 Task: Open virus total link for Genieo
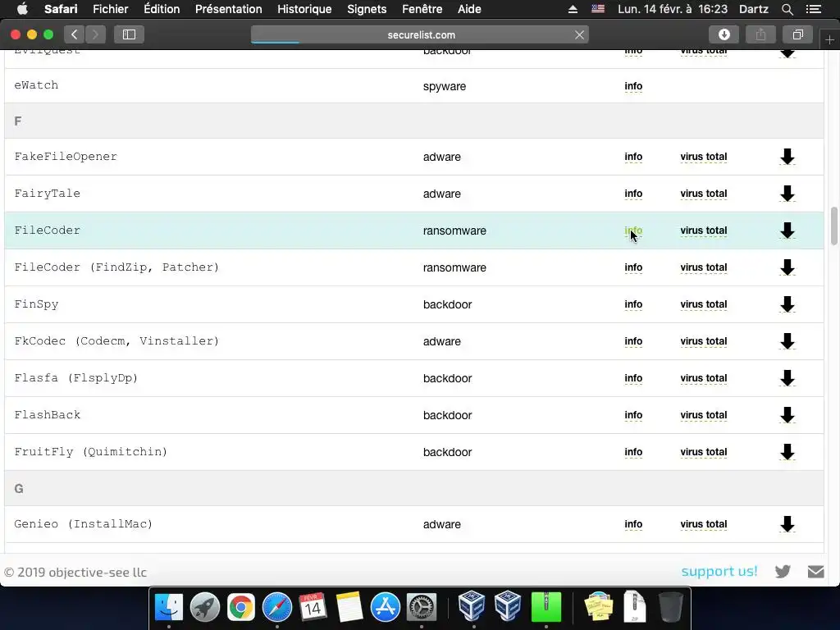(x=703, y=524)
